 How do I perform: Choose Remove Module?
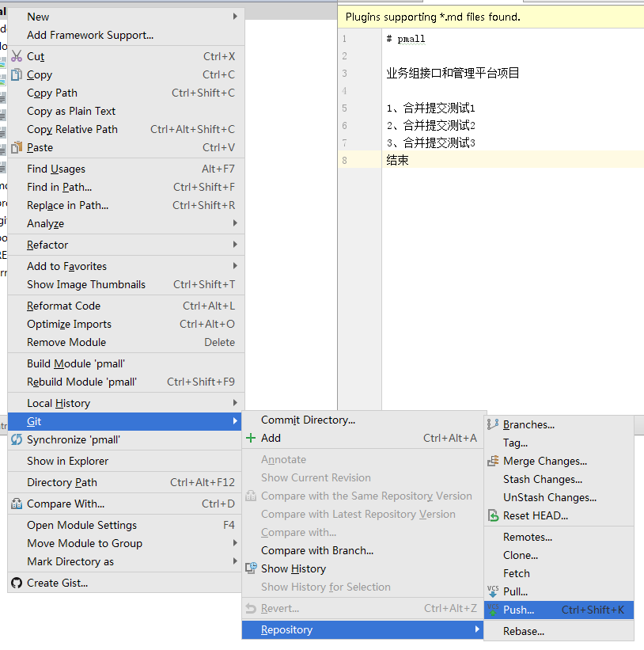click(x=126, y=342)
